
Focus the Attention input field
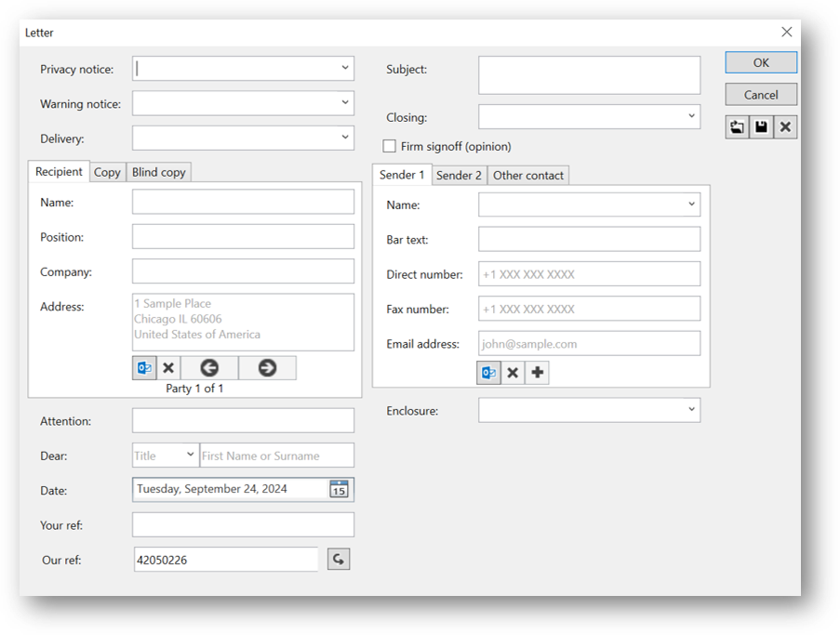[243, 421]
